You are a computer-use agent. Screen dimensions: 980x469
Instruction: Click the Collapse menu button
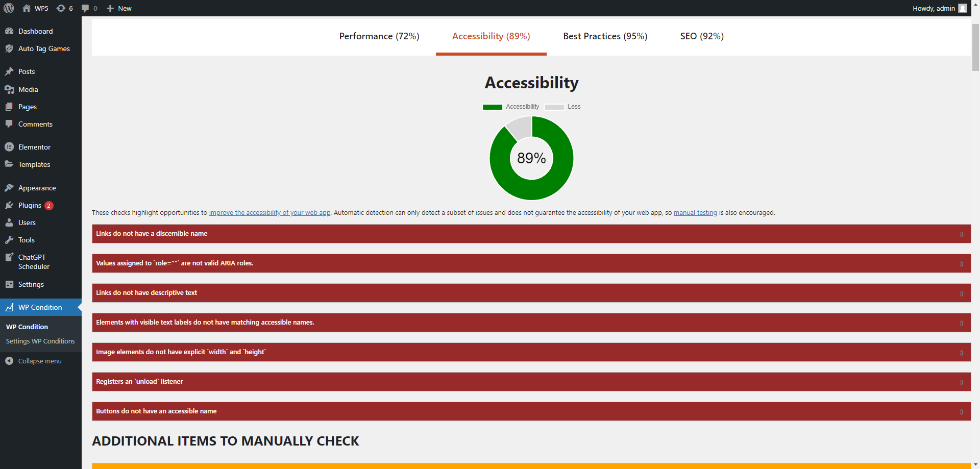[x=41, y=361]
